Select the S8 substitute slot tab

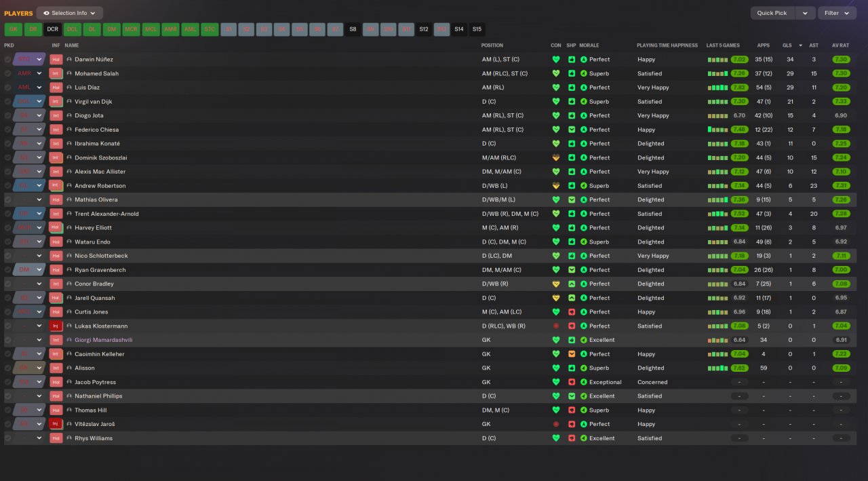(x=353, y=29)
